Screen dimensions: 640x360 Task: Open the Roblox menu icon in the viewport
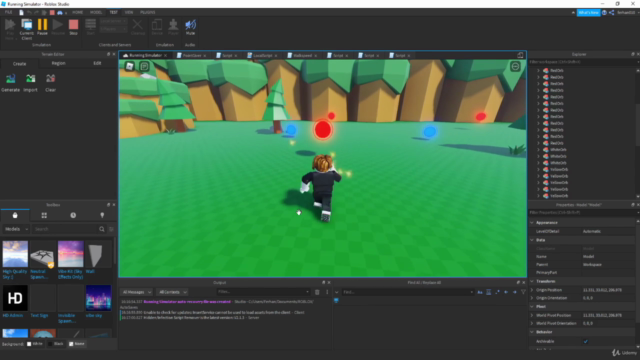click(129, 66)
